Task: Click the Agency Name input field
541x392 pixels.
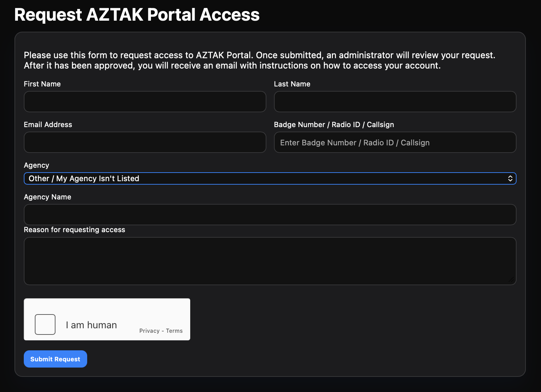Action: pos(270,215)
